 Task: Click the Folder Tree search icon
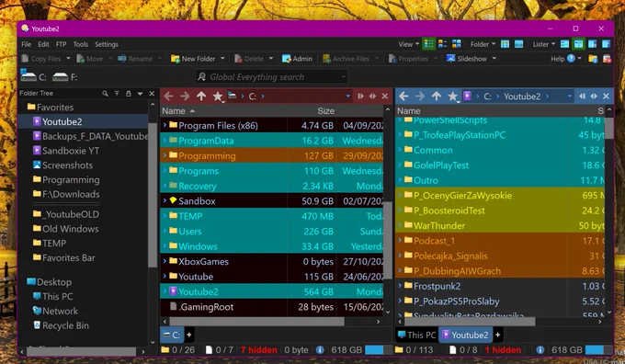(105, 93)
